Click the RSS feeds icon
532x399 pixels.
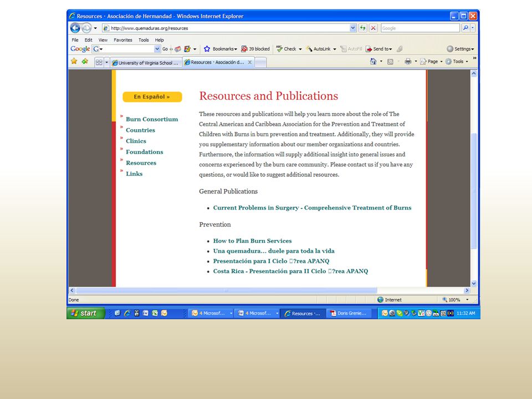[390, 62]
